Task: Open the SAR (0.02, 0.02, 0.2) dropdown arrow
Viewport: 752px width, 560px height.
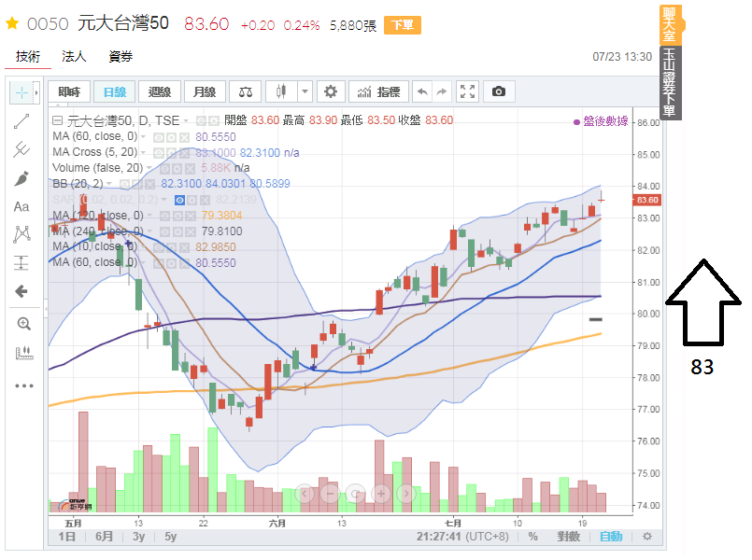Action: [164, 200]
